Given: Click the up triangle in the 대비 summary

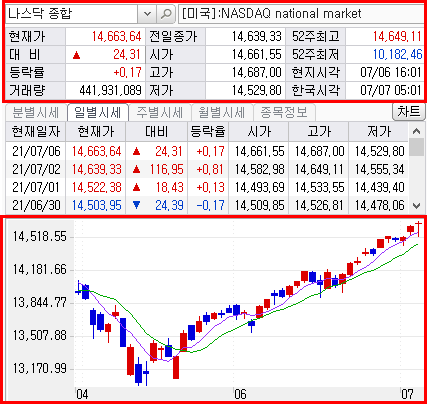Looking at the screenshot, I should coord(77,55).
